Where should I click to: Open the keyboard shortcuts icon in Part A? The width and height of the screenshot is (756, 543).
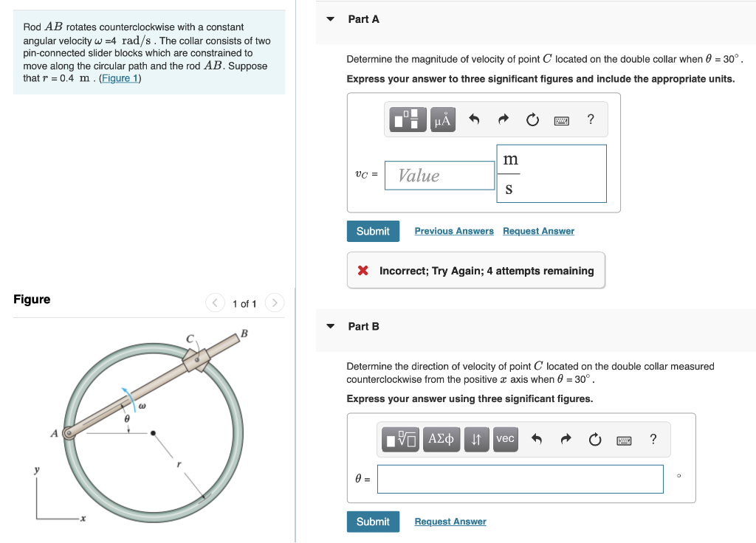coord(561,119)
